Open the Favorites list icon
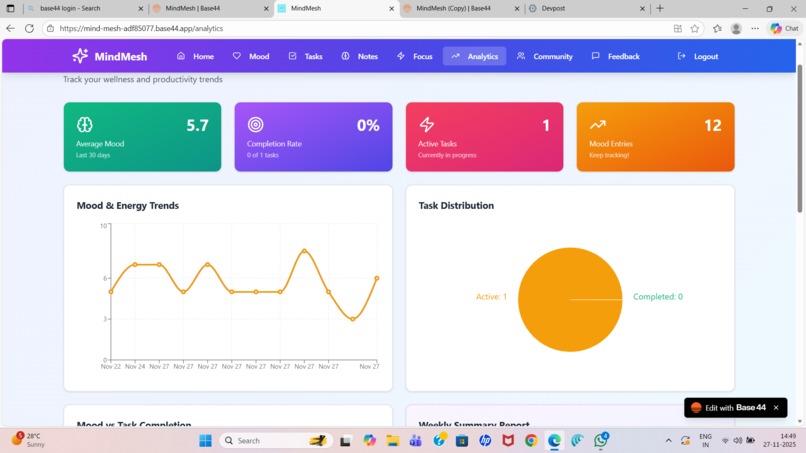The height and width of the screenshot is (453, 806). tap(717, 28)
